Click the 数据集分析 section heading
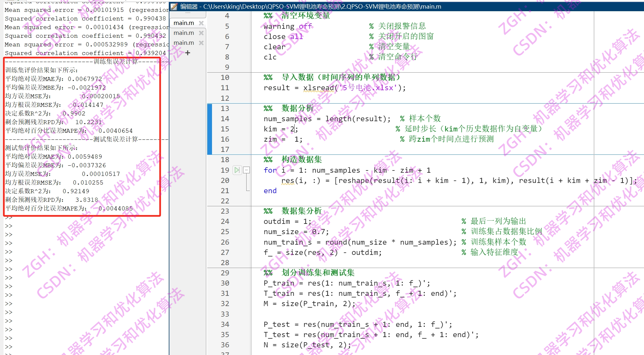This screenshot has width=644, height=355. click(x=301, y=211)
